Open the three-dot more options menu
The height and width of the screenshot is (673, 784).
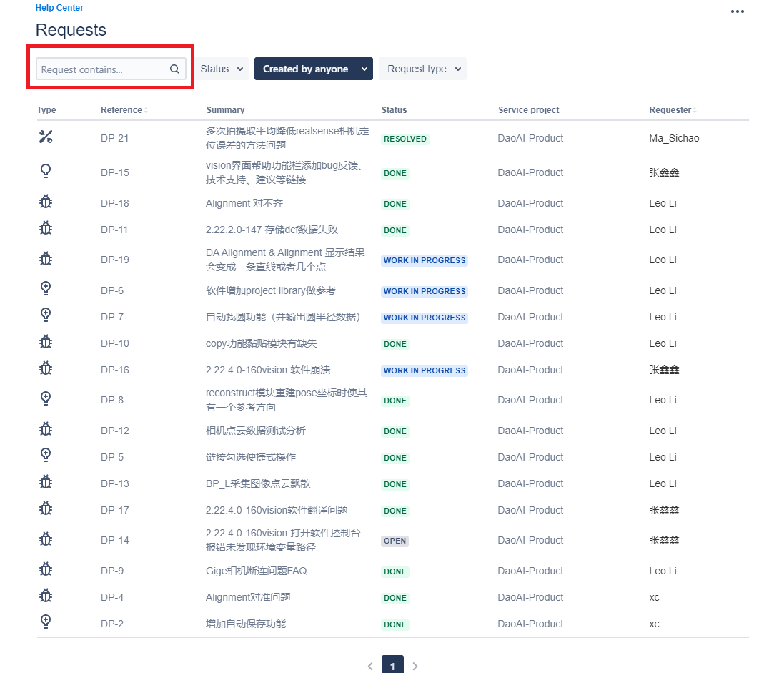pos(737,11)
